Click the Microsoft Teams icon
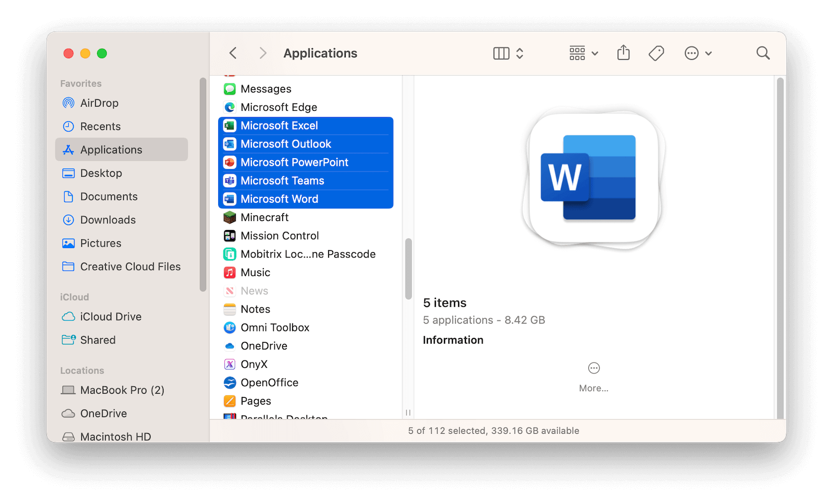Image resolution: width=833 pixels, height=504 pixels. point(230,180)
